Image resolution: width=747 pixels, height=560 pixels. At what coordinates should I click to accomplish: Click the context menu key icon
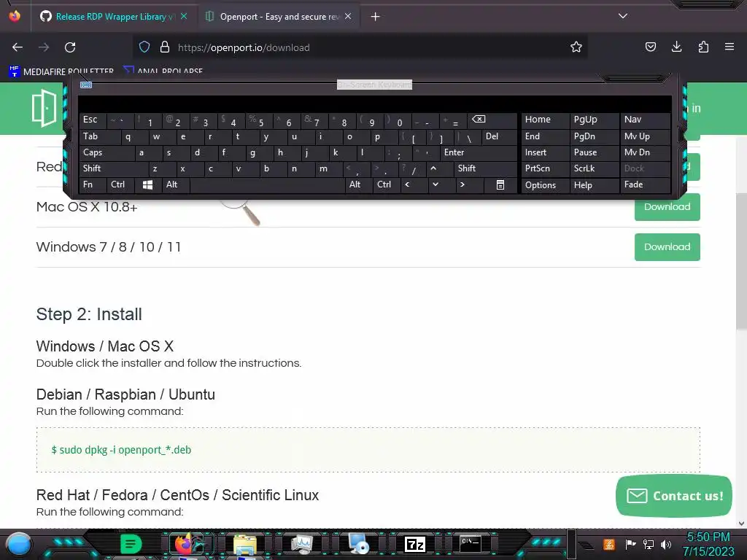coord(500,184)
